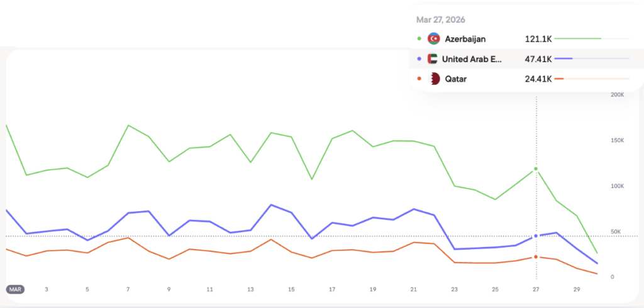Click the purple data point on Mar 27
This screenshot has width=644, height=308.
(x=536, y=236)
